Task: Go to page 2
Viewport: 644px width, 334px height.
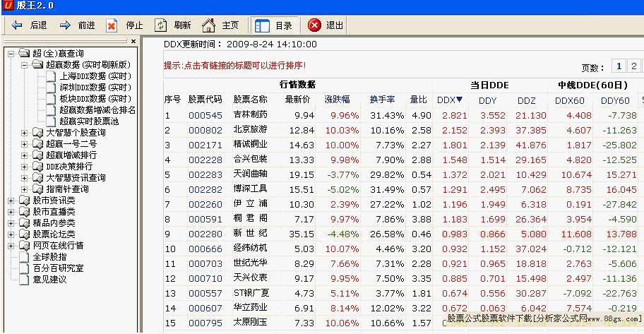Action: 634,66
